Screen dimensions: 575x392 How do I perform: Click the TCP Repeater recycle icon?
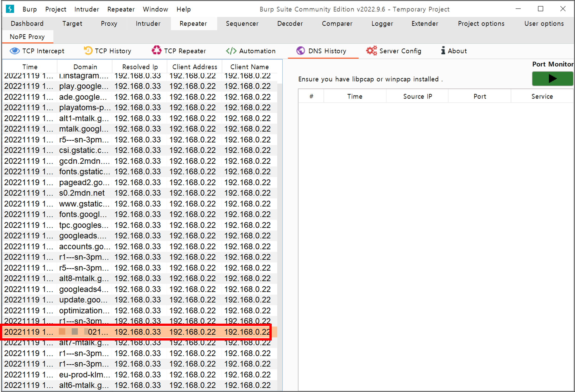pos(156,51)
